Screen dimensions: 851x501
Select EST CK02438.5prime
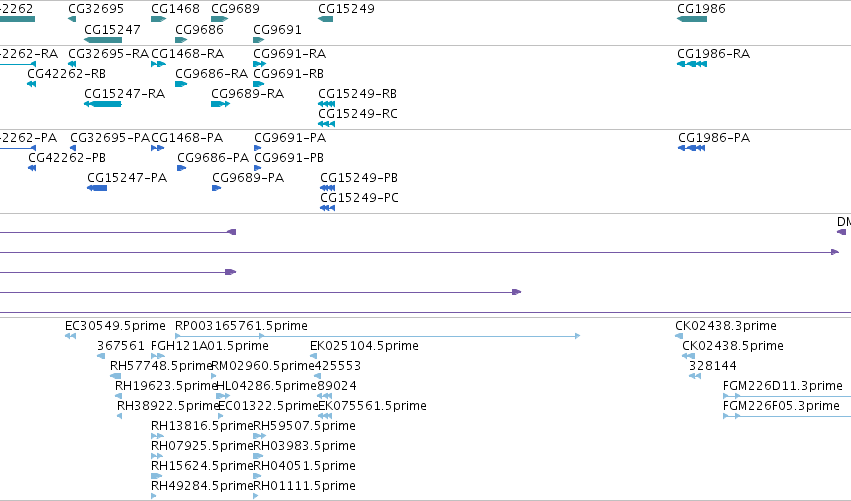[733, 346]
